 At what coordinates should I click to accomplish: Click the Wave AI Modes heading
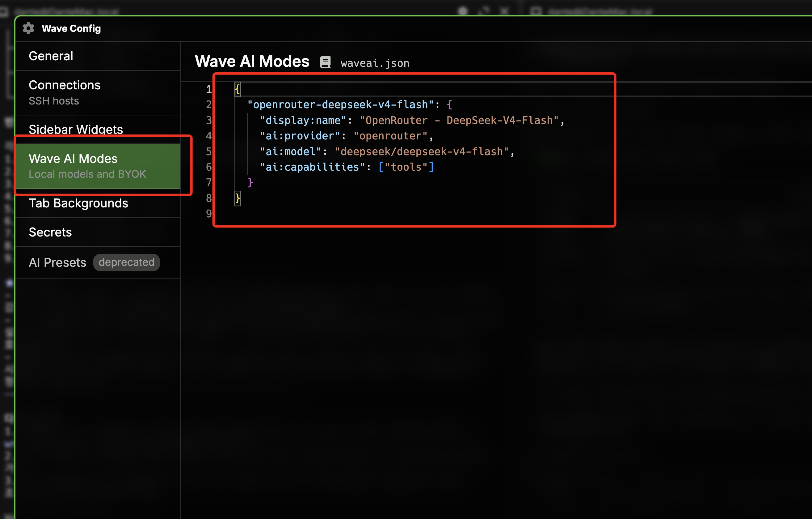point(252,62)
